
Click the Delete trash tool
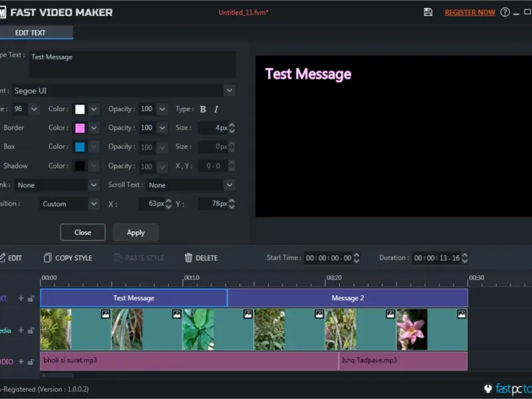point(201,258)
